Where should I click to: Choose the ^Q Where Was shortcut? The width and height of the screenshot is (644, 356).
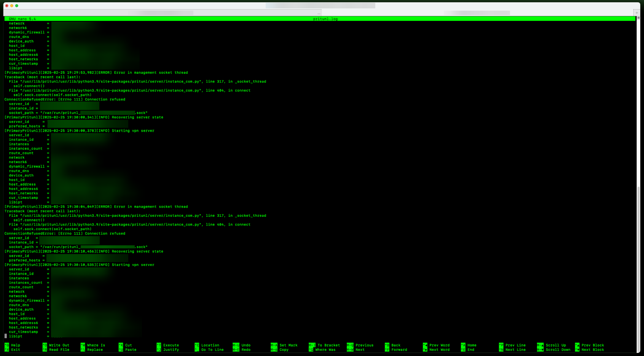pyautogui.click(x=322, y=350)
